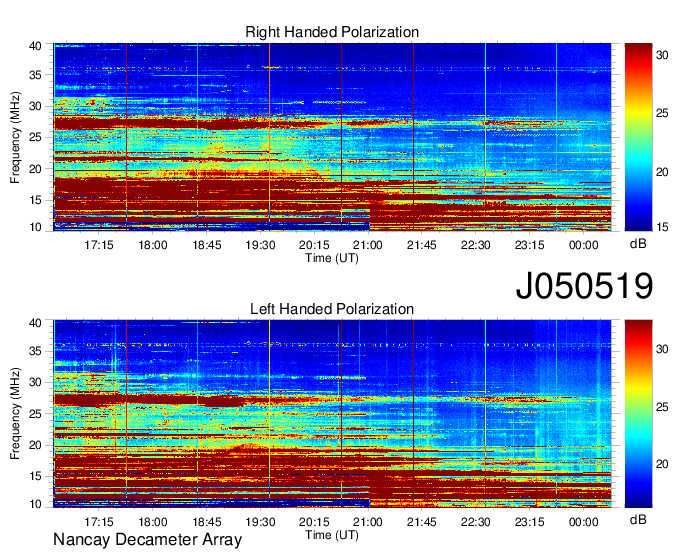Screen dimensions: 680x552
Task: Click the 25 dB tick on right-handed color bar
Action: pyautogui.click(x=662, y=114)
